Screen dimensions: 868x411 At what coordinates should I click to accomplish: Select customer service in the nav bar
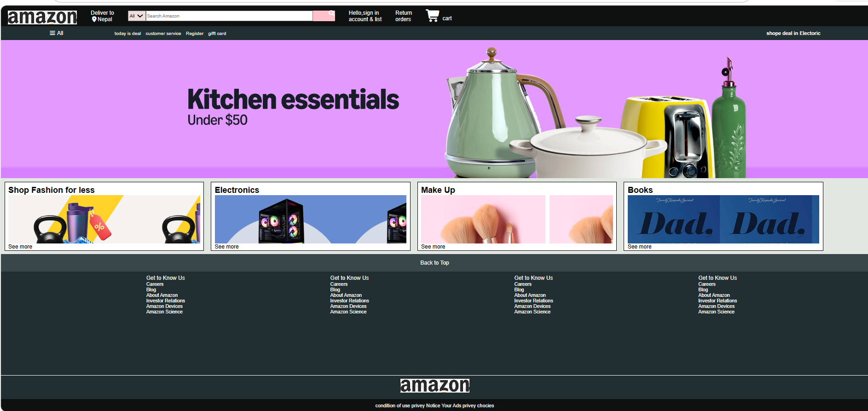point(163,34)
